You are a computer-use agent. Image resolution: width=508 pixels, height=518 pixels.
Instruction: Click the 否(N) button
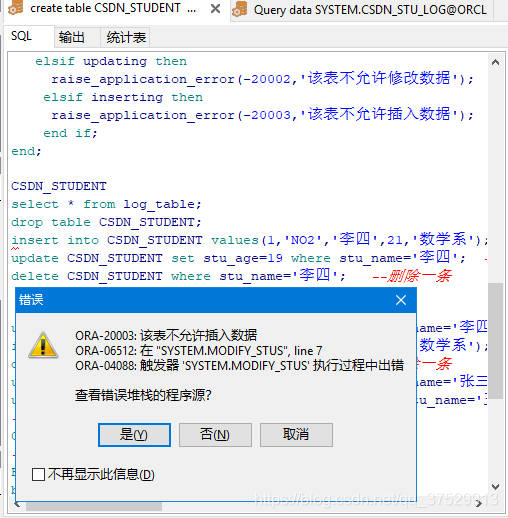pyautogui.click(x=215, y=435)
